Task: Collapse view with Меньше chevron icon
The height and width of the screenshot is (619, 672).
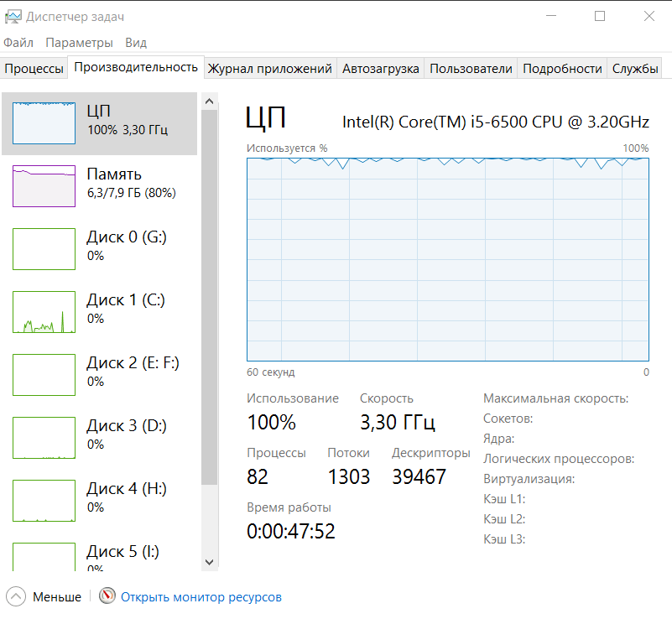Action: click(x=16, y=596)
